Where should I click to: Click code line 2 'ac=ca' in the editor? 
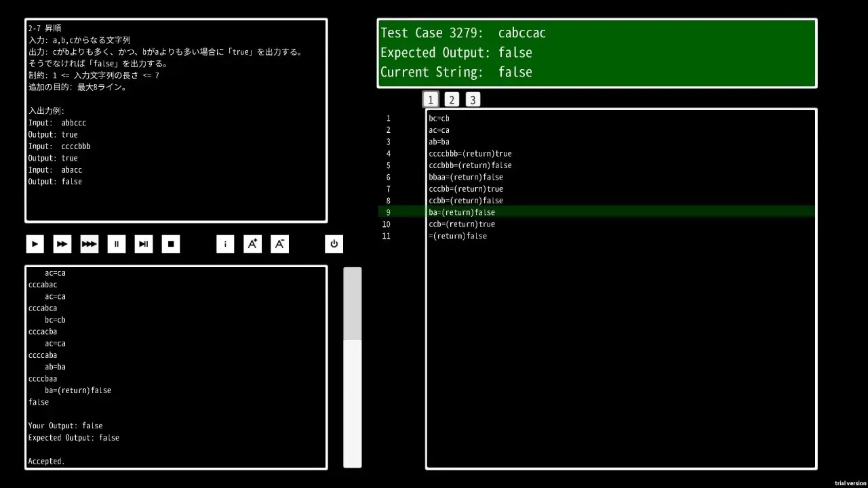439,130
